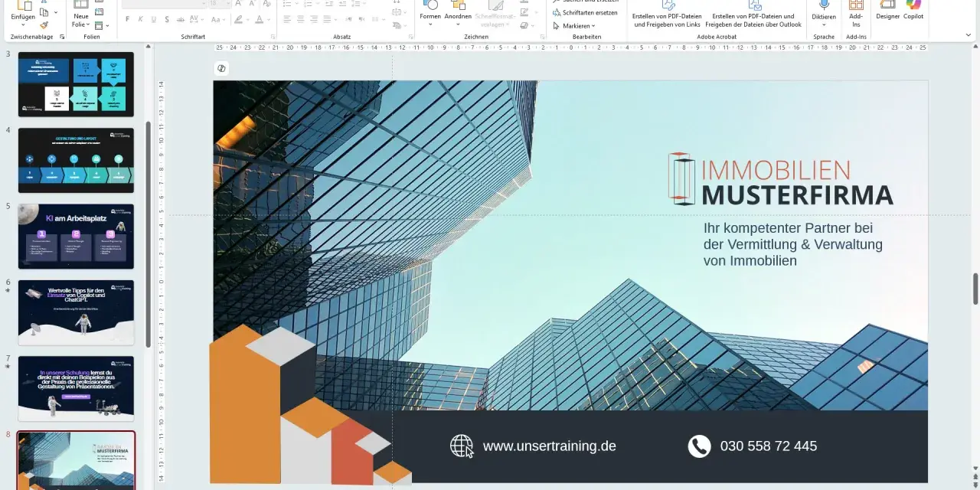Click the Einfügen clipboard icon
This screenshot has height=490, width=980.
[x=24, y=5]
